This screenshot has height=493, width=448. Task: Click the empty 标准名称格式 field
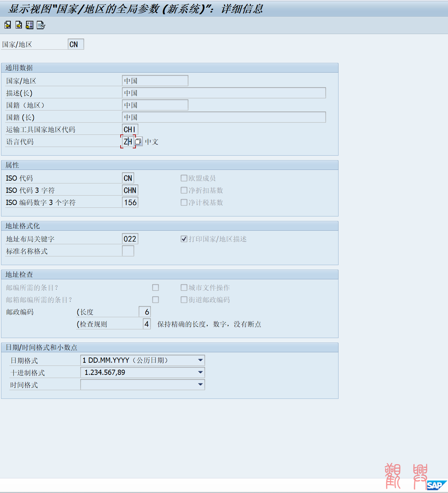[128, 251]
